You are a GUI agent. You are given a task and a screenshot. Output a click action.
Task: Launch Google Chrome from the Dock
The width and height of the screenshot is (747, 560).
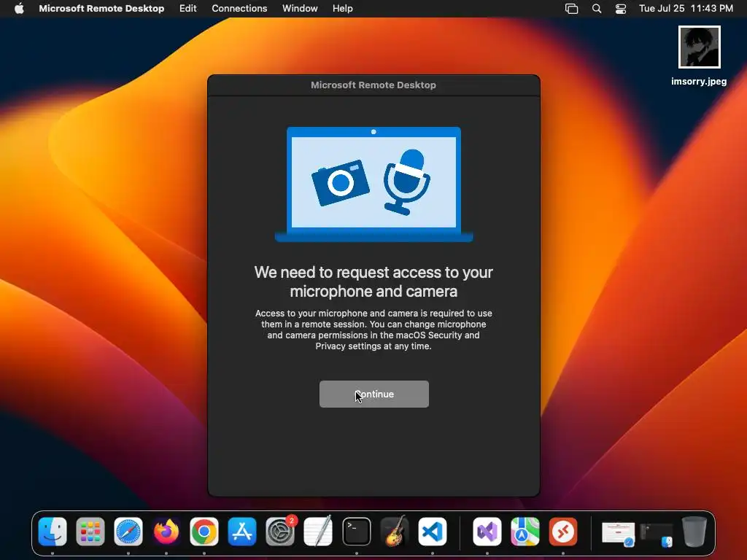[204, 531]
